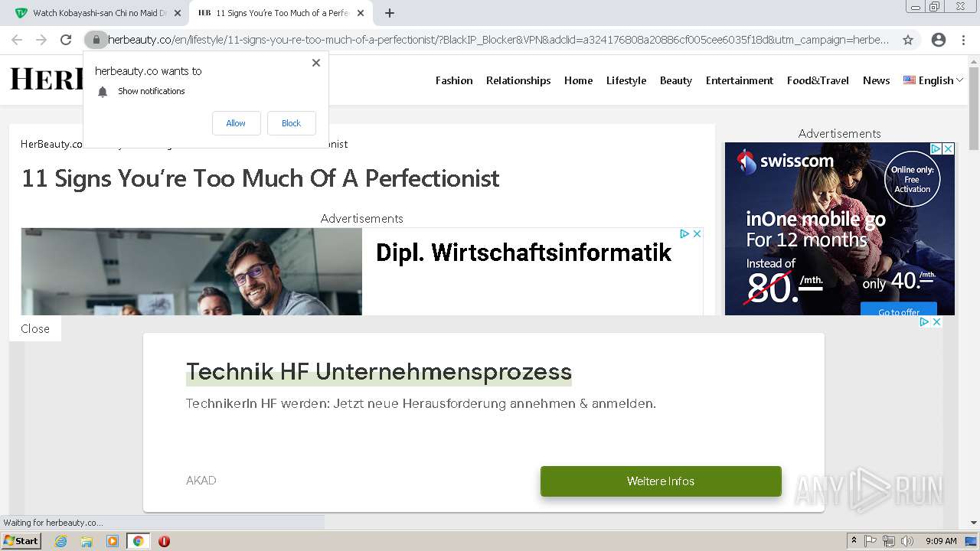View site security lock info
Viewport: 980px width, 551px height.
click(96, 40)
